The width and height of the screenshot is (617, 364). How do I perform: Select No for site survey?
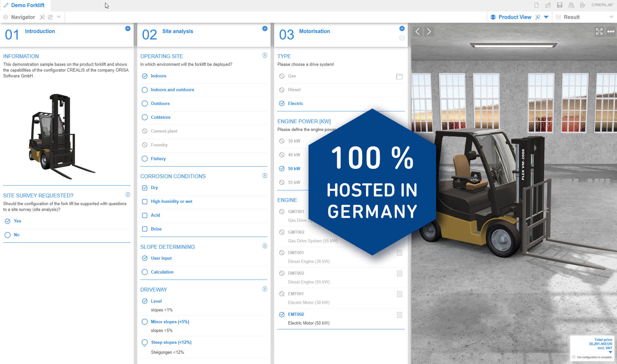coord(67,235)
